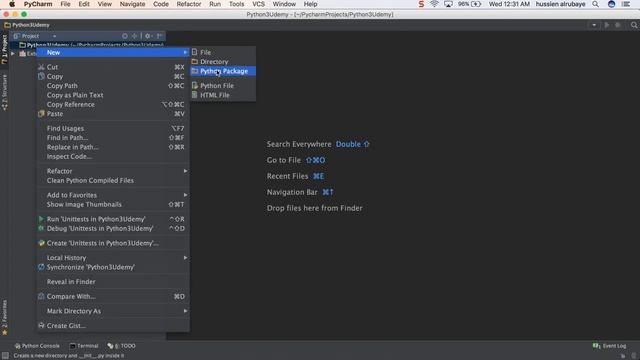Choose Reveal in Finder
640x360 pixels.
113,282
